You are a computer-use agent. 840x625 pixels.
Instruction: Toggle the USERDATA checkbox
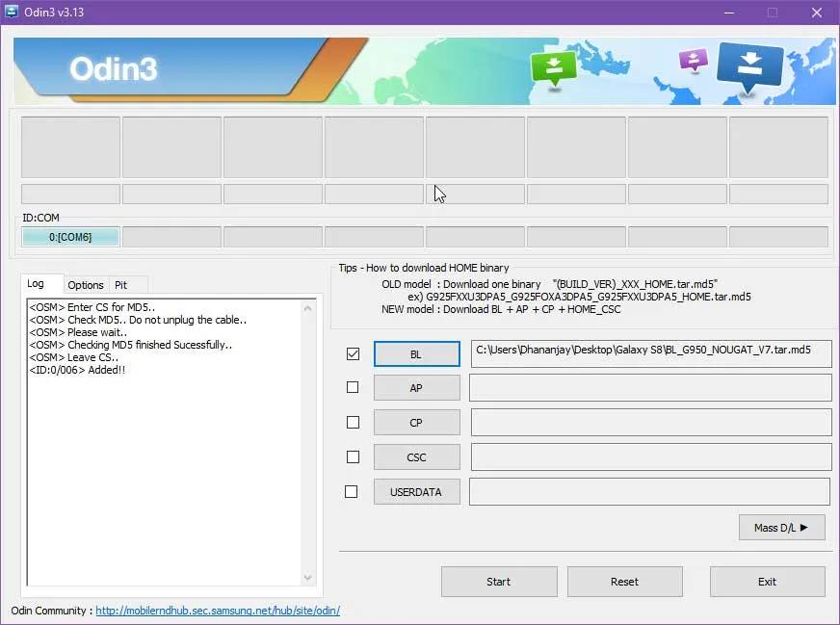click(x=352, y=491)
